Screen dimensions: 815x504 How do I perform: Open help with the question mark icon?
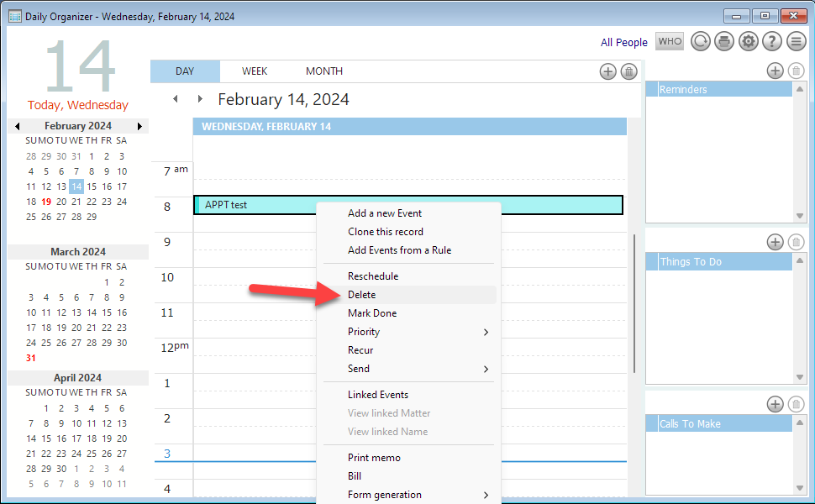(x=771, y=42)
